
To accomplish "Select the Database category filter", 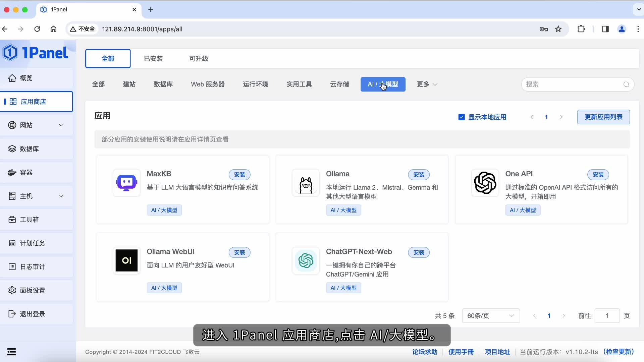I will point(163,84).
